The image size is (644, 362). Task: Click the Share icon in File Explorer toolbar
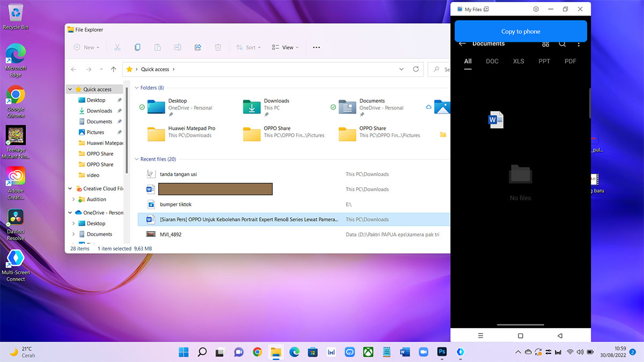click(197, 47)
